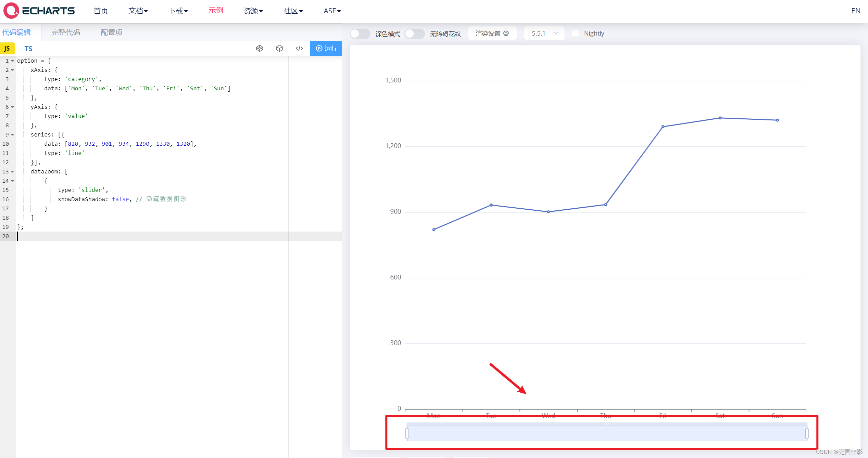
Task: Click the render settings gear icon
Action: [506, 33]
